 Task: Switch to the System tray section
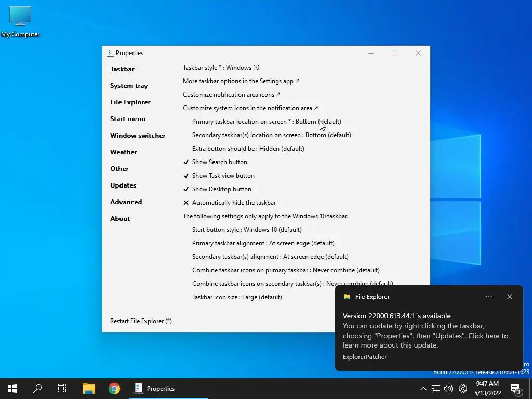tap(129, 86)
